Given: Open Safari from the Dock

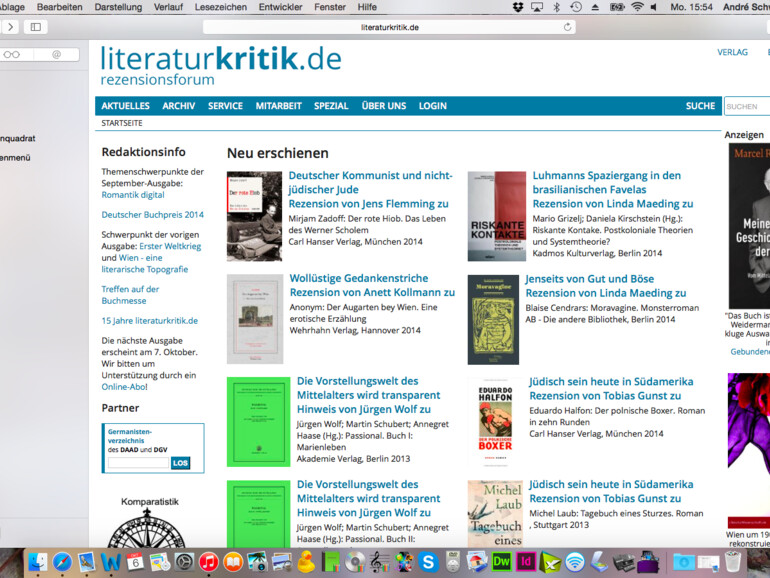Looking at the screenshot, I should (x=62, y=562).
